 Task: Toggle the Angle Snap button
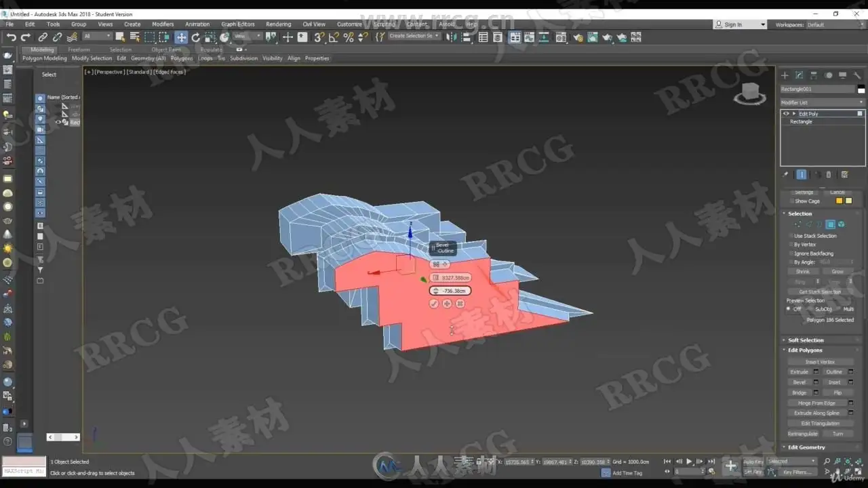pyautogui.click(x=334, y=37)
